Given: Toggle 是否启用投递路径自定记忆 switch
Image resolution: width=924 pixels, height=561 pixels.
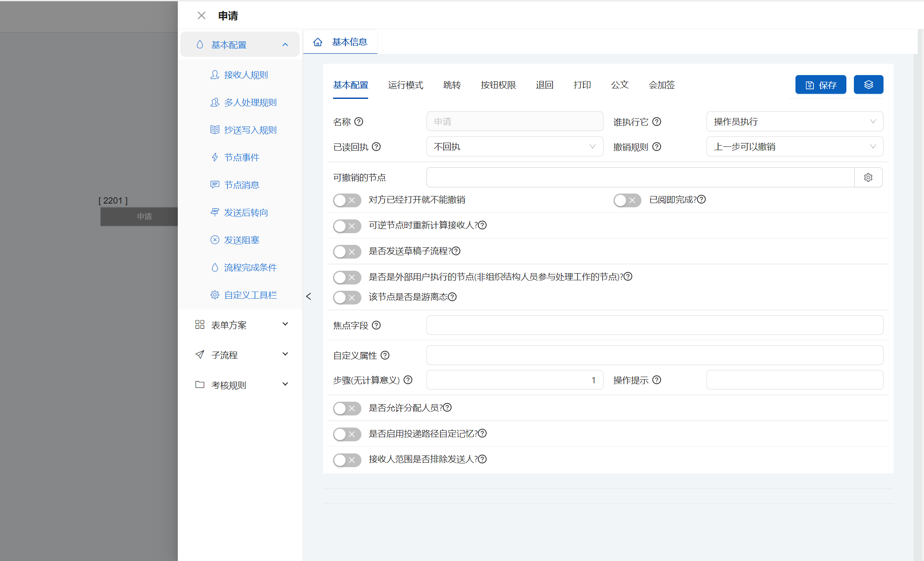Looking at the screenshot, I should click(347, 434).
